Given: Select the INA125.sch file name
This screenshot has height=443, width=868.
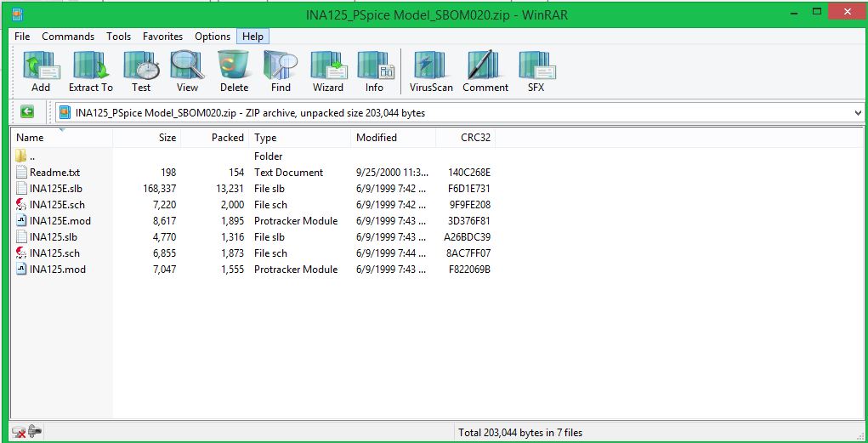Looking at the screenshot, I should (x=54, y=253).
